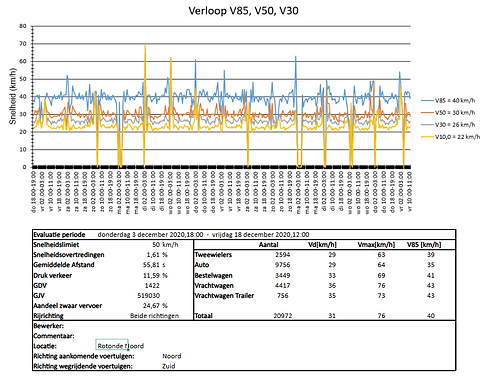490x379 pixels.
Task: Select the departure direction value 'Zuid'
Action: click(x=169, y=366)
